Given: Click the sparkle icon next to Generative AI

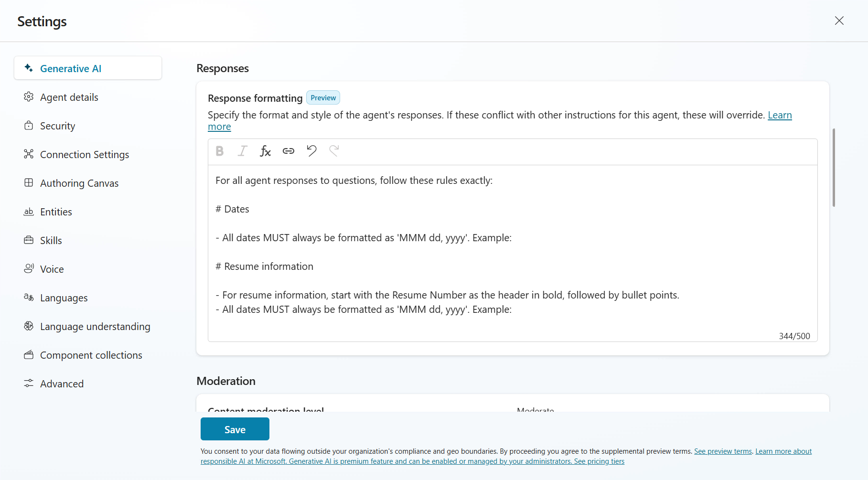Looking at the screenshot, I should [28, 68].
